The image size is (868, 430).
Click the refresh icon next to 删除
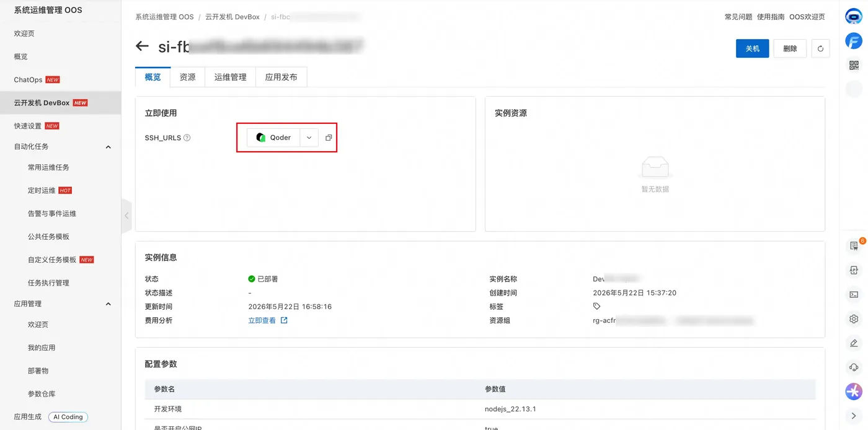[820, 49]
